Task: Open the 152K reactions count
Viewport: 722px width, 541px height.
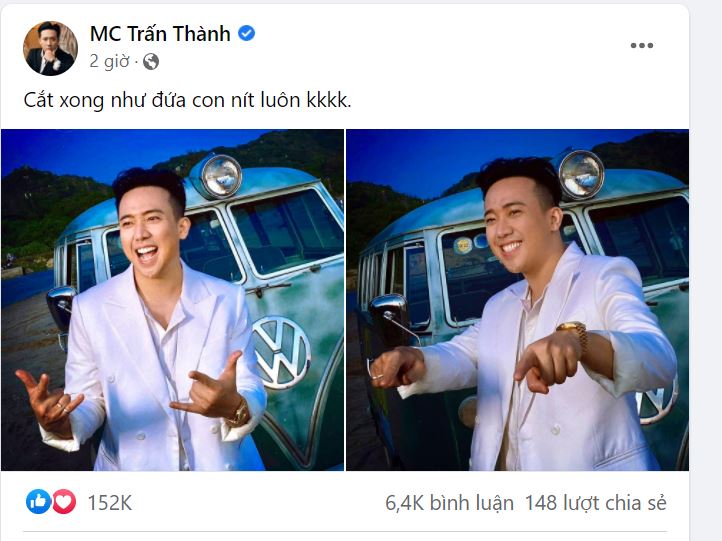Action: coord(110,503)
